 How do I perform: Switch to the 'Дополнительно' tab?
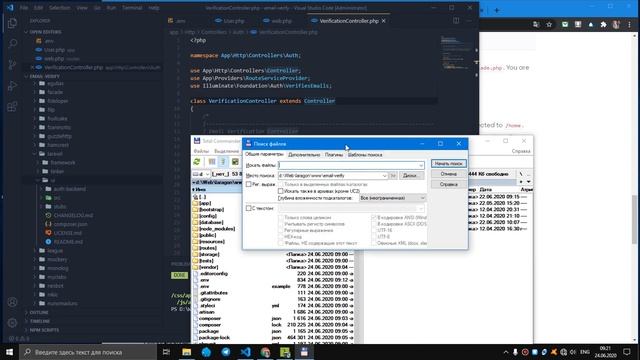click(304, 155)
